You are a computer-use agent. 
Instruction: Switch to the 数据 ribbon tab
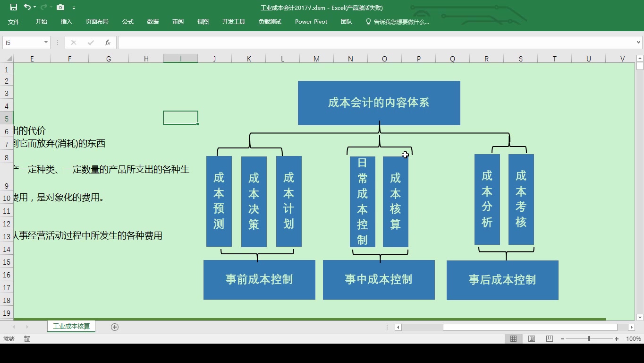click(153, 21)
